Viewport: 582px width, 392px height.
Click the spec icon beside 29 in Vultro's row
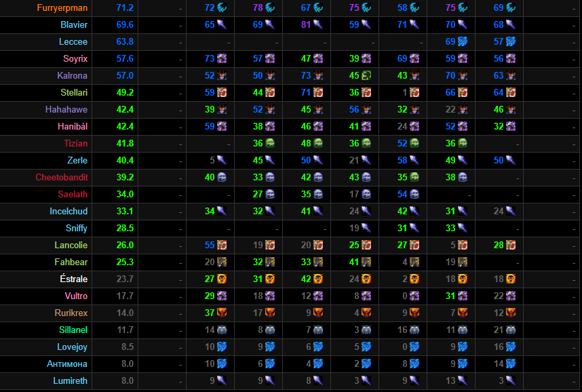coord(222,296)
